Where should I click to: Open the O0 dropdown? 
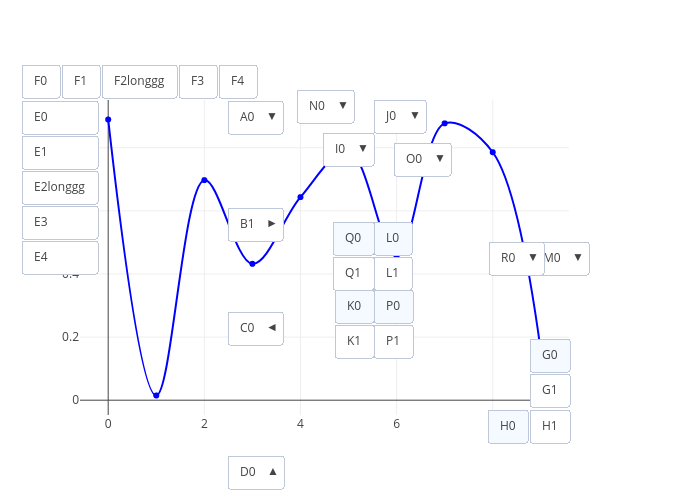pyautogui.click(x=423, y=160)
